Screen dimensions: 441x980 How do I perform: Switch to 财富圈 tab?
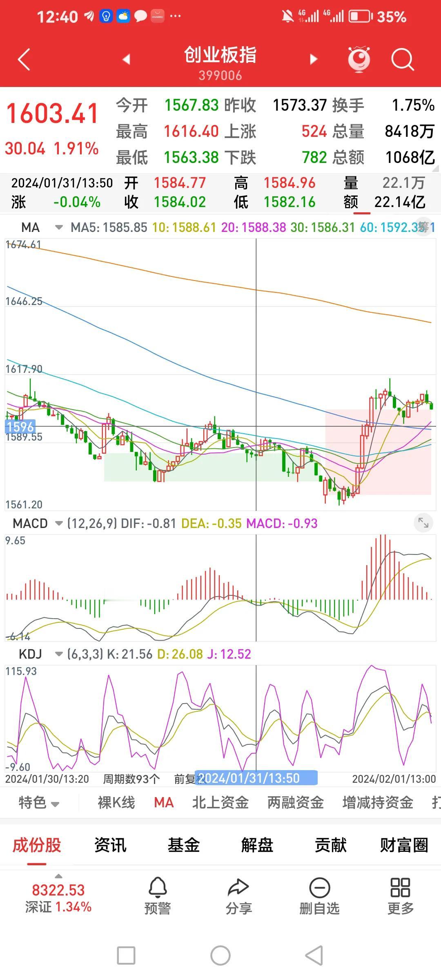(x=404, y=845)
